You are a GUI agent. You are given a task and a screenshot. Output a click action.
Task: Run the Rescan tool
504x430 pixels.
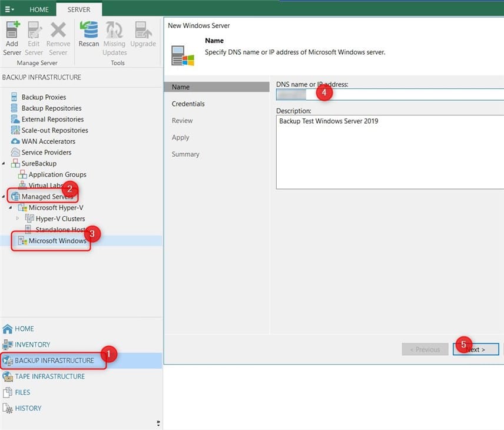pyautogui.click(x=89, y=34)
